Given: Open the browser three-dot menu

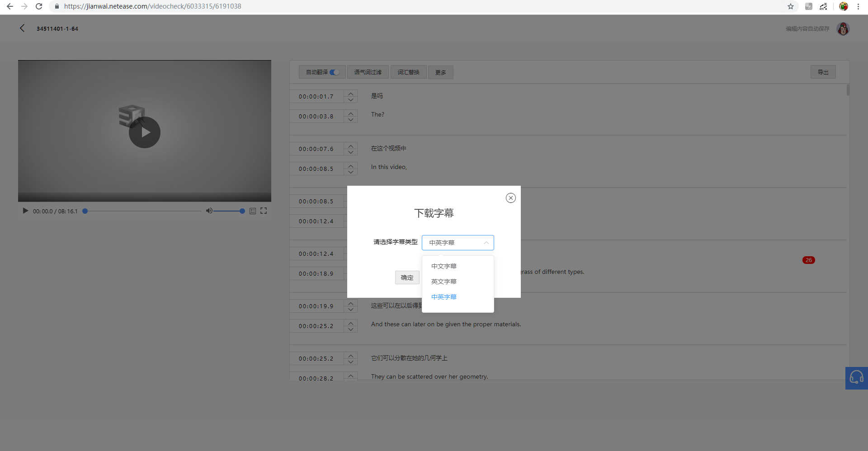Looking at the screenshot, I should 858,6.
